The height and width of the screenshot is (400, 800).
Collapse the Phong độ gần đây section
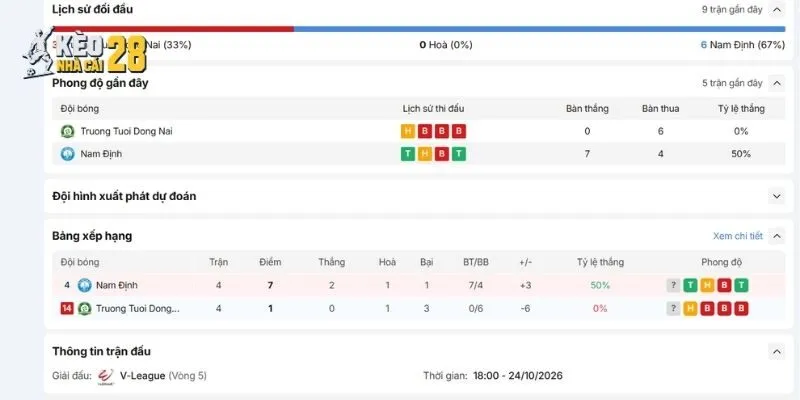click(777, 83)
